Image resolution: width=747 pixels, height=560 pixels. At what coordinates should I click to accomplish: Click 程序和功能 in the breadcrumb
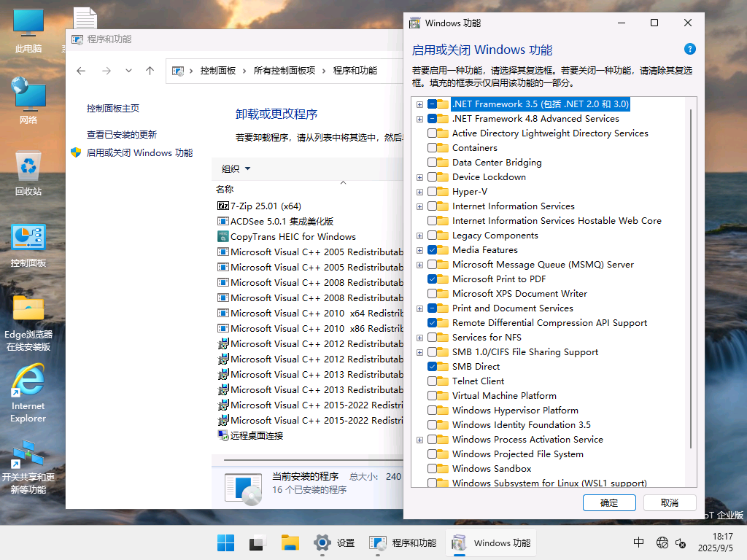tap(355, 71)
